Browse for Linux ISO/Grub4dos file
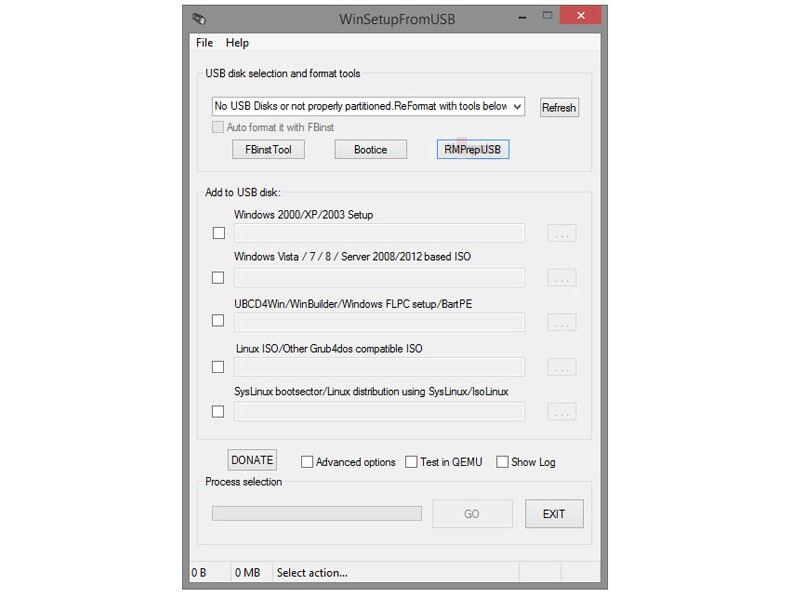794x598 pixels. coord(562,367)
